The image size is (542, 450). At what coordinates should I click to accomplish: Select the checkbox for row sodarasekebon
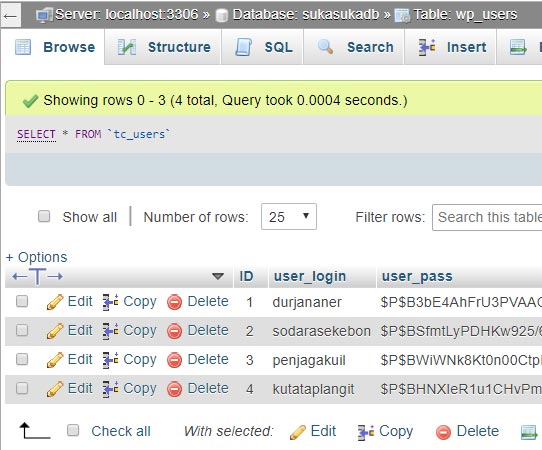(x=22, y=330)
